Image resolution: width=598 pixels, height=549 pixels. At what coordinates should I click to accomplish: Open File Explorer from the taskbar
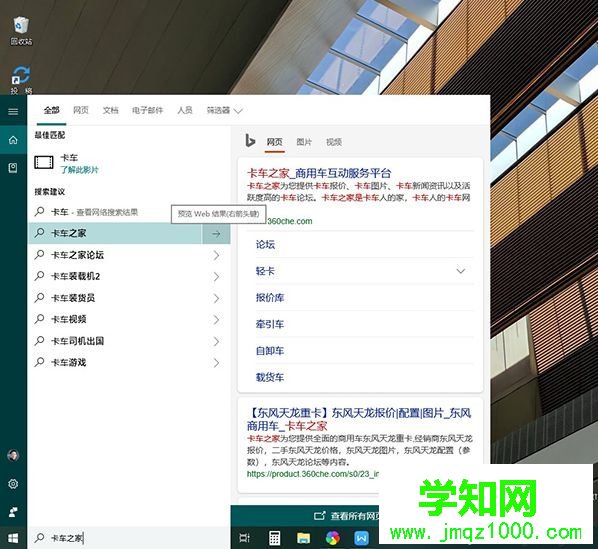(304, 538)
